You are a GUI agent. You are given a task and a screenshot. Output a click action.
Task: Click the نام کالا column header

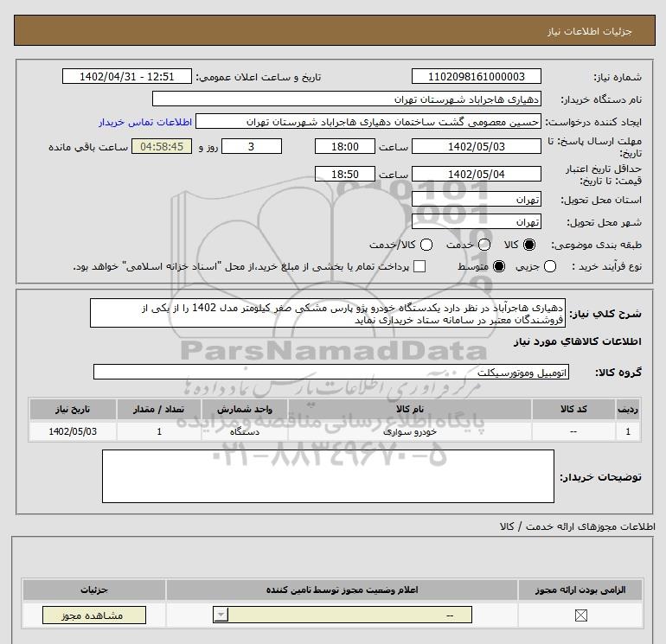click(410, 409)
